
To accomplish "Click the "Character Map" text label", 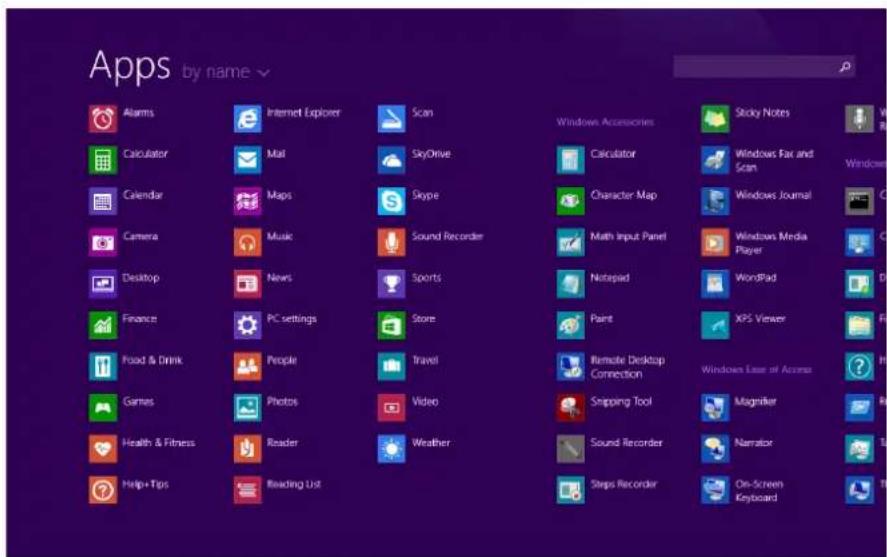I will (623, 195).
